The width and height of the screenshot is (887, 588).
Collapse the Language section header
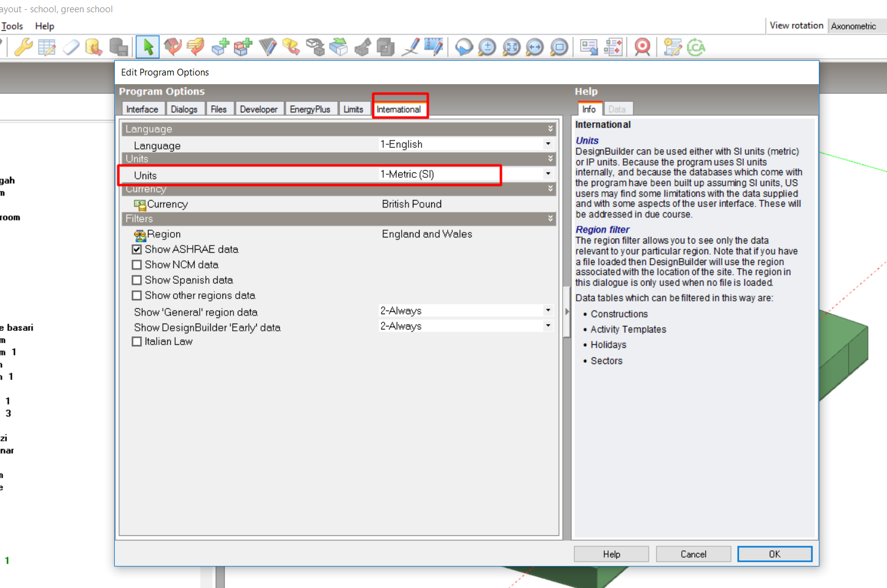pos(339,129)
